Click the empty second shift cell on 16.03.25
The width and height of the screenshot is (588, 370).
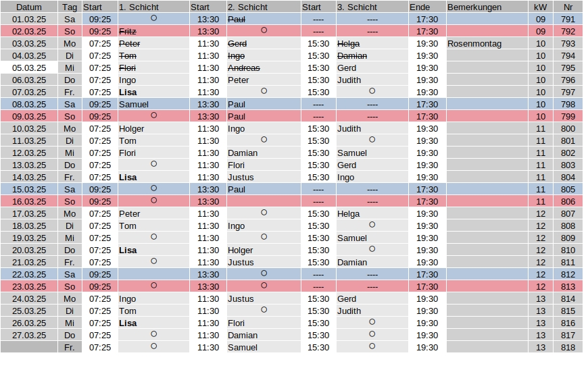pos(264,201)
